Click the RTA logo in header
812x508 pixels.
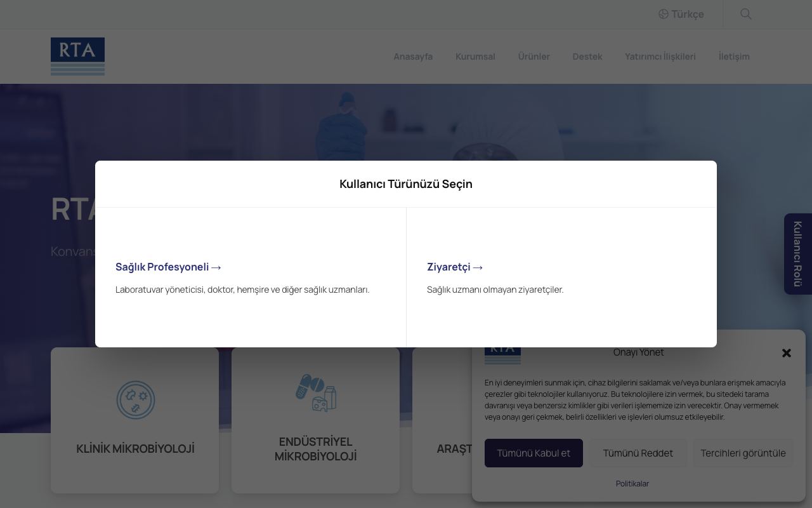coord(77,57)
